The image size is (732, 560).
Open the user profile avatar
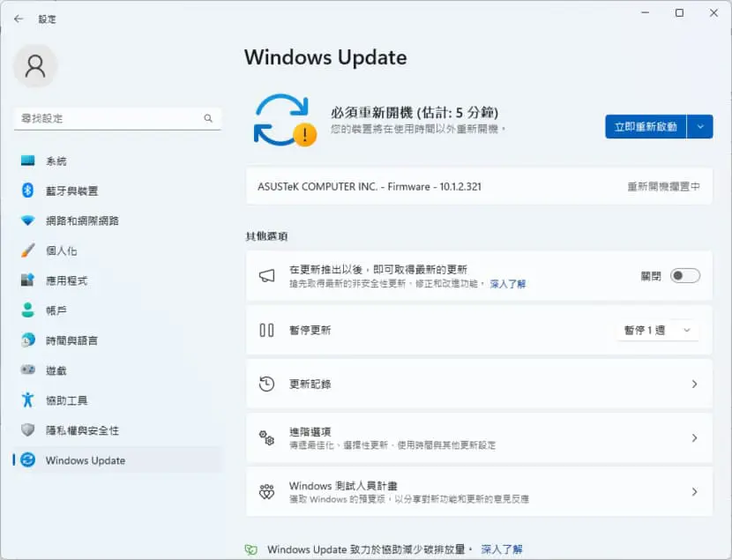tap(35, 66)
